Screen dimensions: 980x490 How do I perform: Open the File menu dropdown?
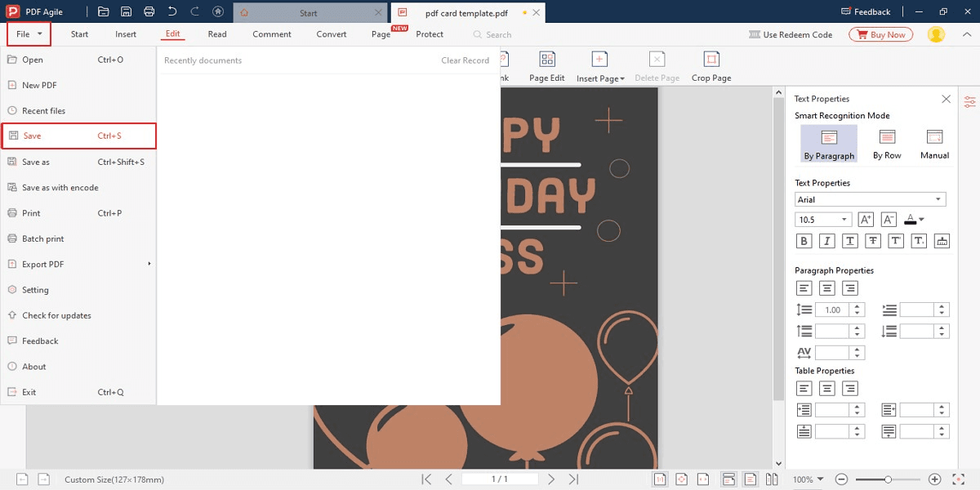coord(29,34)
